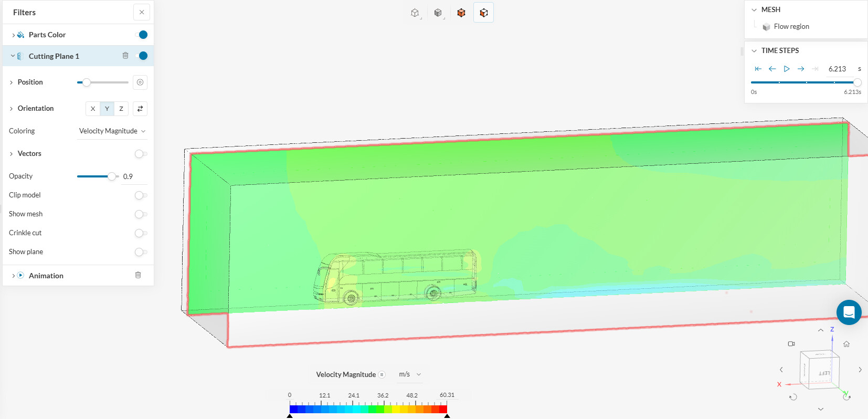Click the Parts Color paint icon
The height and width of the screenshot is (419, 868).
tap(21, 35)
